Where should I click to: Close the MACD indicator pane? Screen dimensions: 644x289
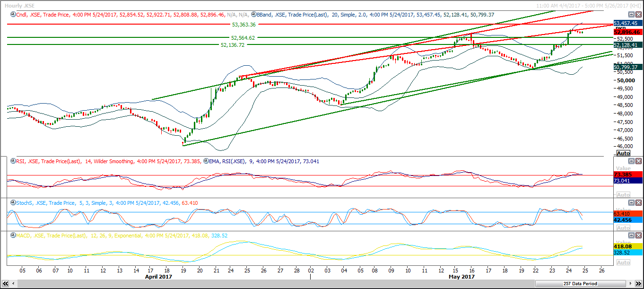[x=638, y=235]
